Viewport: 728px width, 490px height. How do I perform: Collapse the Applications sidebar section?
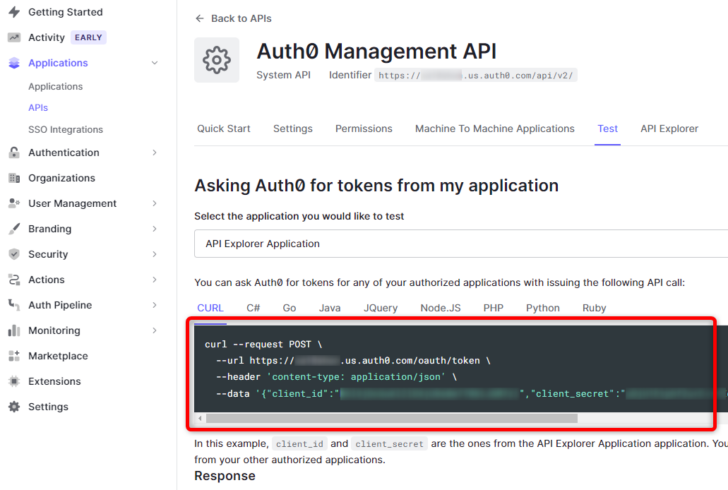point(154,63)
